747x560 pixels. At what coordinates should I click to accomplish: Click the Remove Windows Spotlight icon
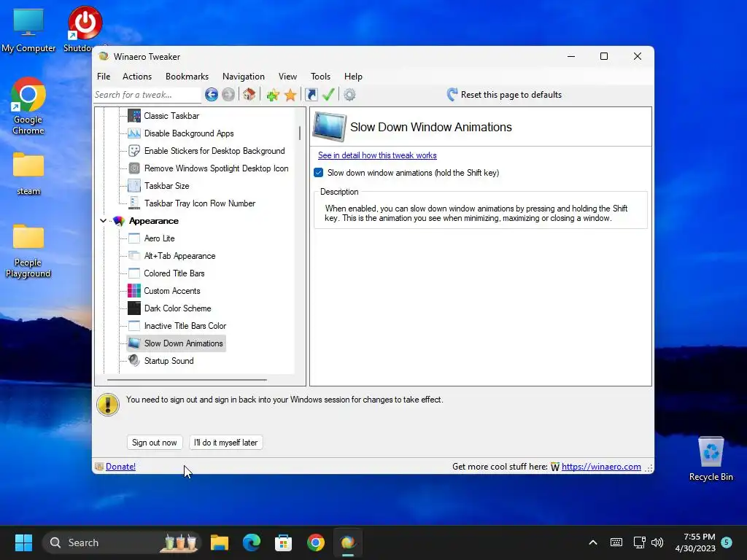coord(134,168)
